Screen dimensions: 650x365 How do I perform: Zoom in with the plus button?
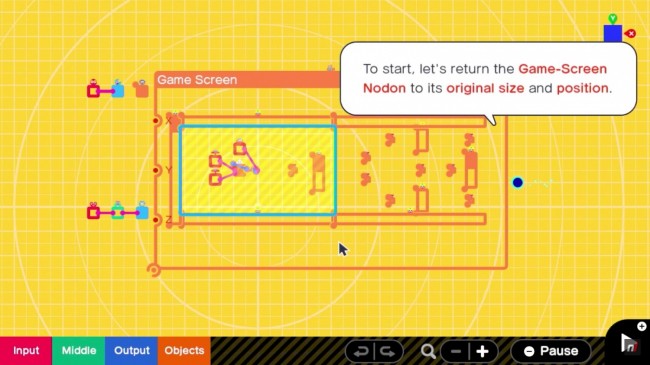click(x=483, y=352)
